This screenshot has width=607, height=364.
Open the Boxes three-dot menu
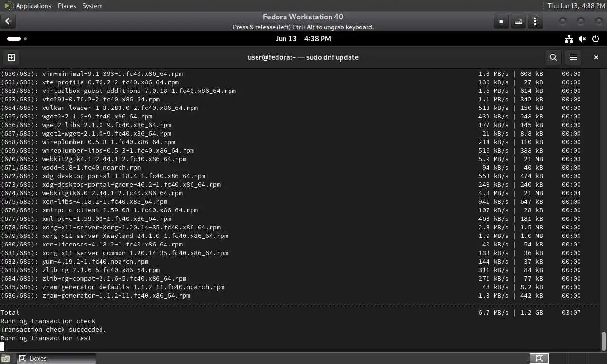[x=535, y=21]
